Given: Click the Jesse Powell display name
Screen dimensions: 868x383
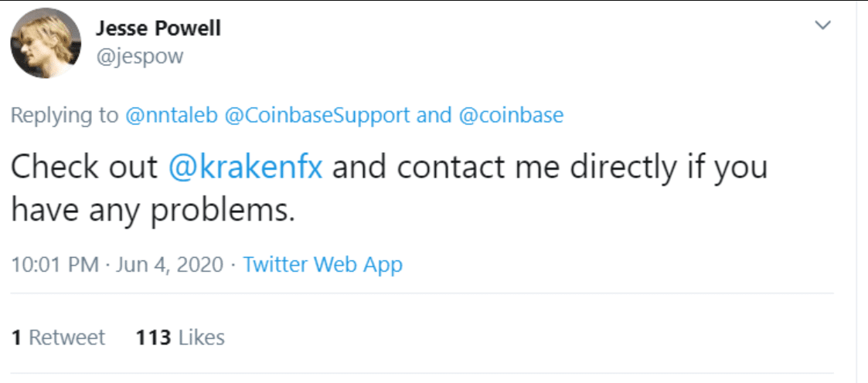Looking at the screenshot, I should (x=158, y=29).
